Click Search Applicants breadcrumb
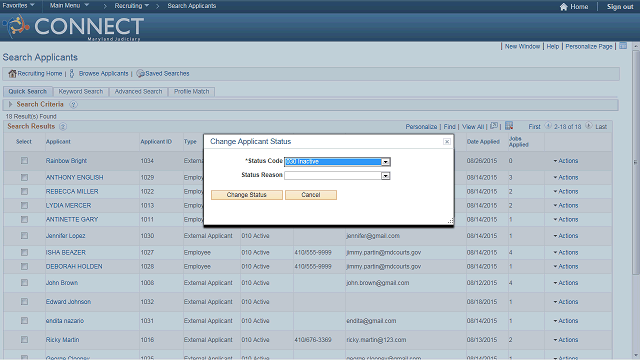 (x=192, y=6)
